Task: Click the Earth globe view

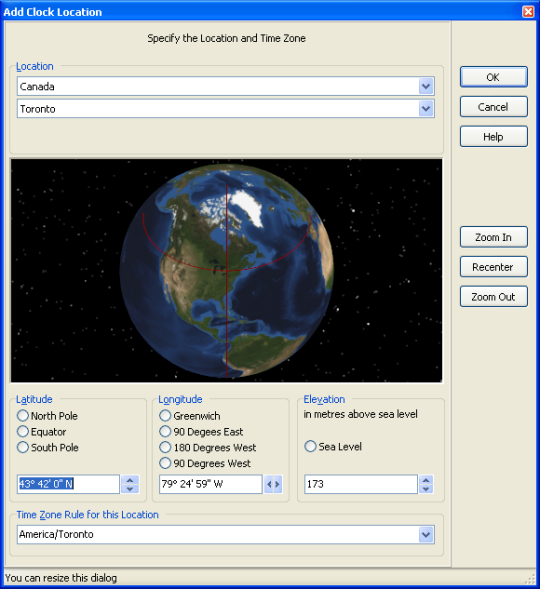Action: (x=226, y=270)
